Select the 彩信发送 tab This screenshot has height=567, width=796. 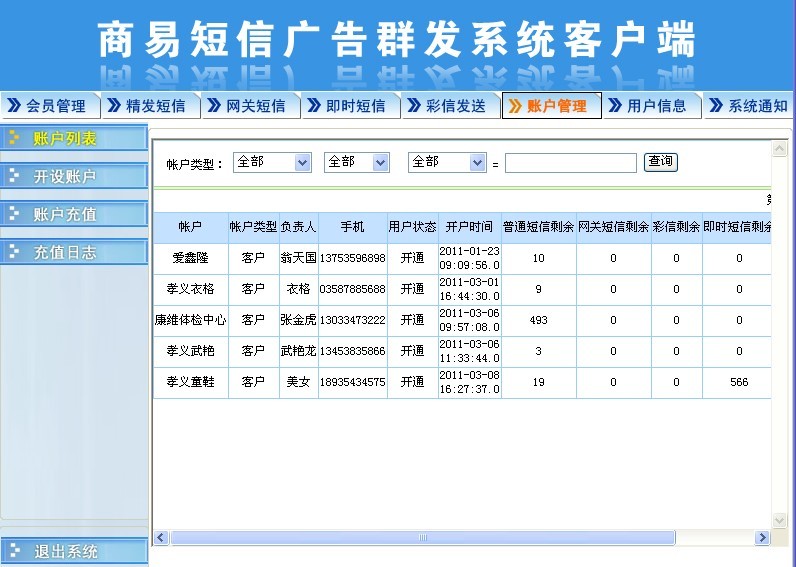[450, 106]
